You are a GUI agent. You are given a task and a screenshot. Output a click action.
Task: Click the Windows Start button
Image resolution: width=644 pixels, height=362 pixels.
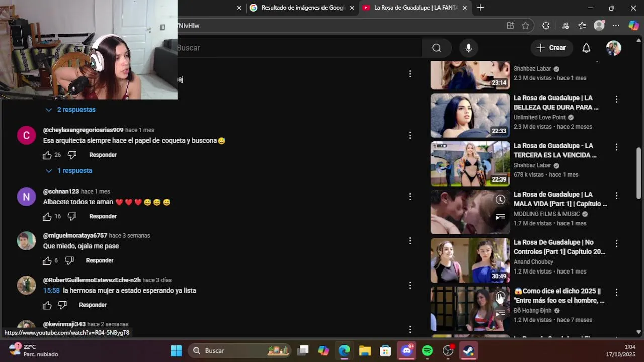click(x=176, y=350)
